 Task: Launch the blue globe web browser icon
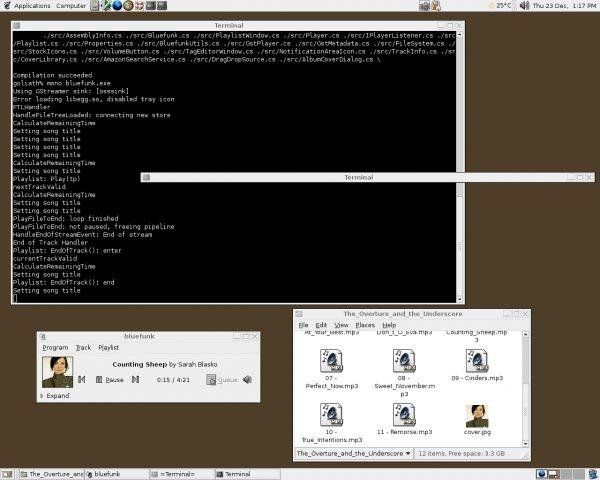[x=117, y=5]
